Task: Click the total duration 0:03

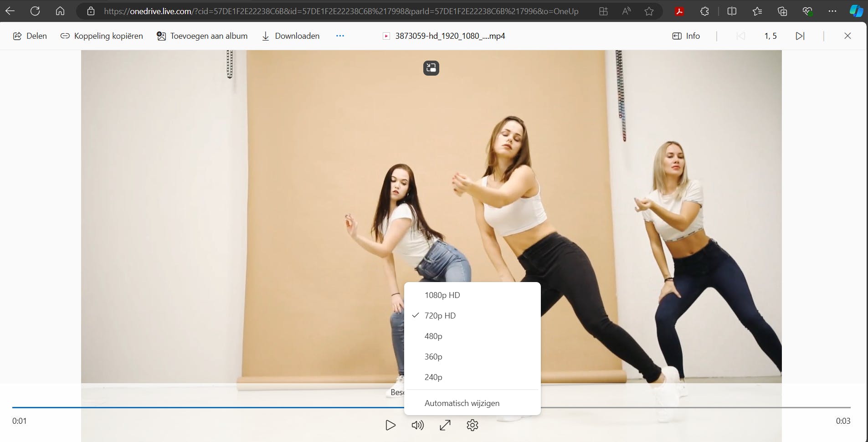Action: pos(843,421)
